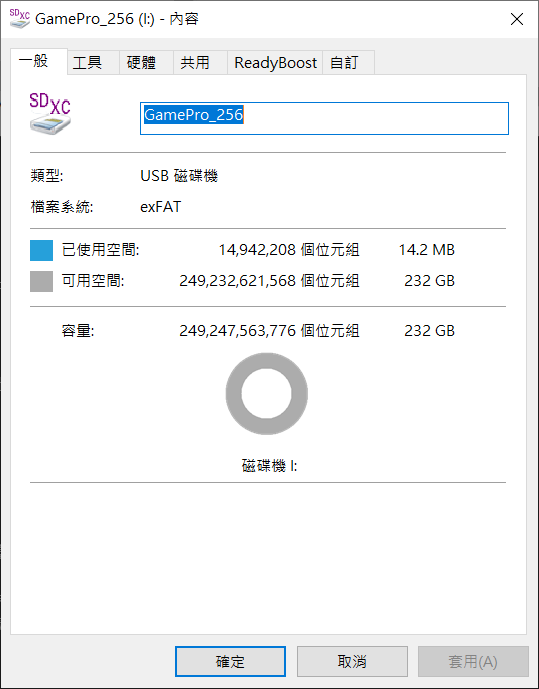Viewport: 539px width, 689px height.
Task: Click the window title "GamePro_256 (I:) - 內容"
Action: pyautogui.click(x=117, y=19)
